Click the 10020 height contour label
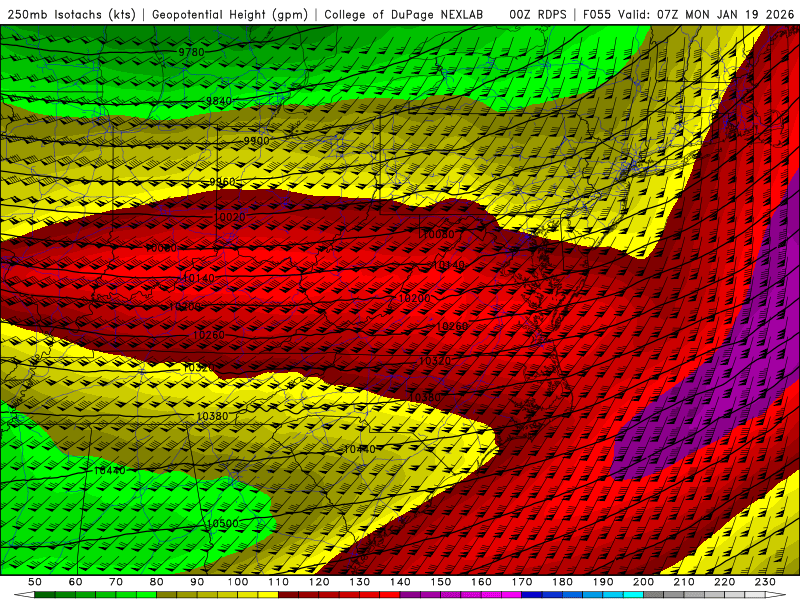 point(230,217)
